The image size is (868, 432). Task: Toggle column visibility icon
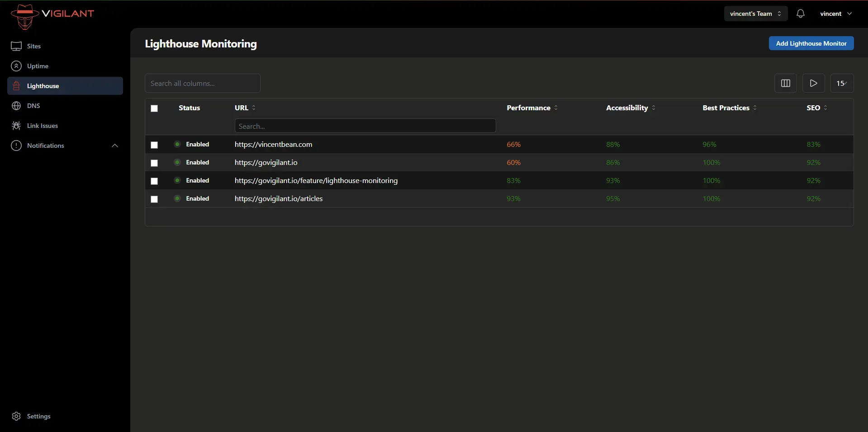(x=786, y=83)
